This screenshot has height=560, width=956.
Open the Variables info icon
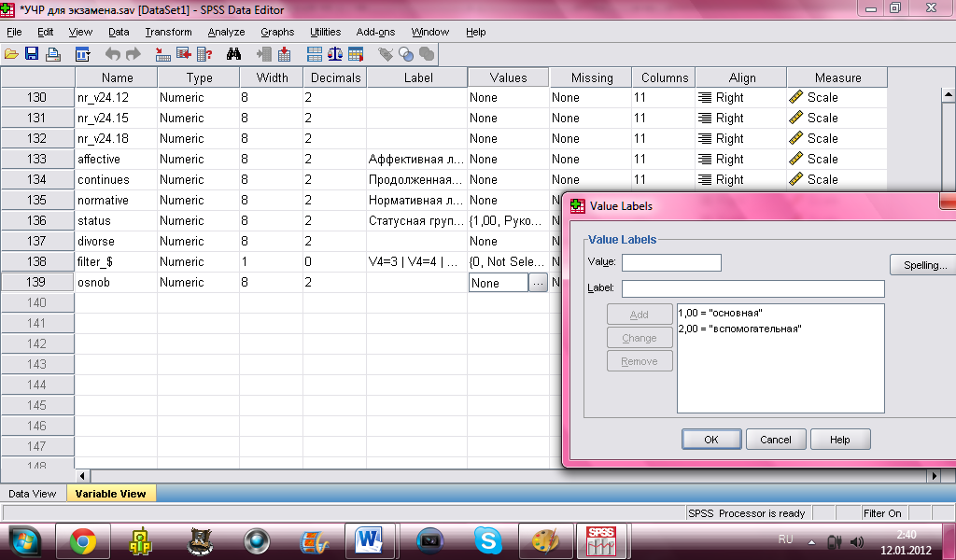point(204,54)
